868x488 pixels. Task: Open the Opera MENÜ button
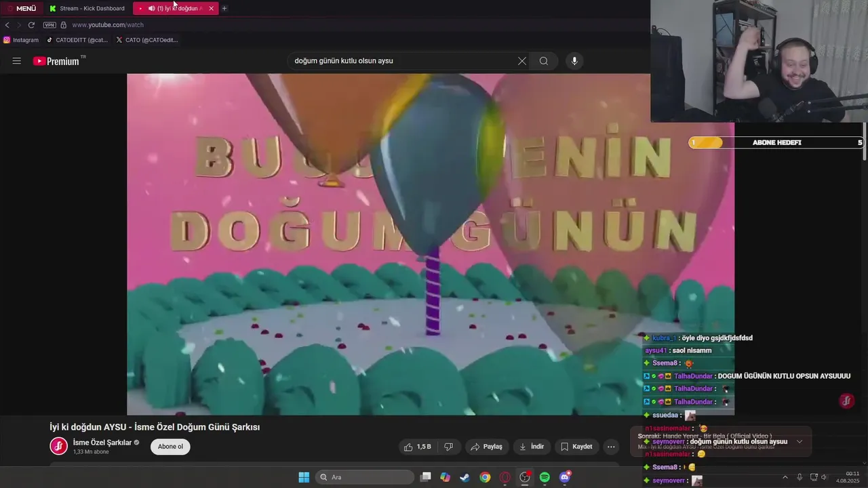click(21, 8)
